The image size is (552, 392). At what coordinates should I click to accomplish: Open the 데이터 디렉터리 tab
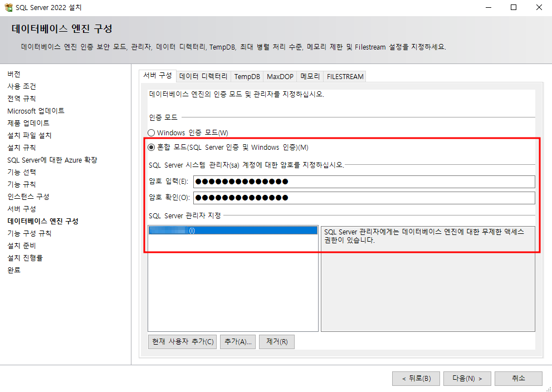pos(203,76)
